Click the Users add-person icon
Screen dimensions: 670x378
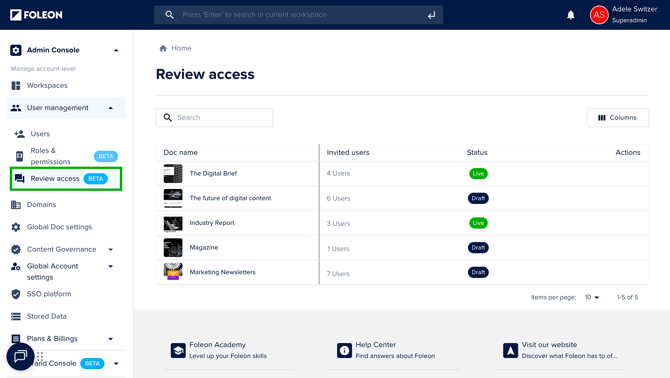20,134
